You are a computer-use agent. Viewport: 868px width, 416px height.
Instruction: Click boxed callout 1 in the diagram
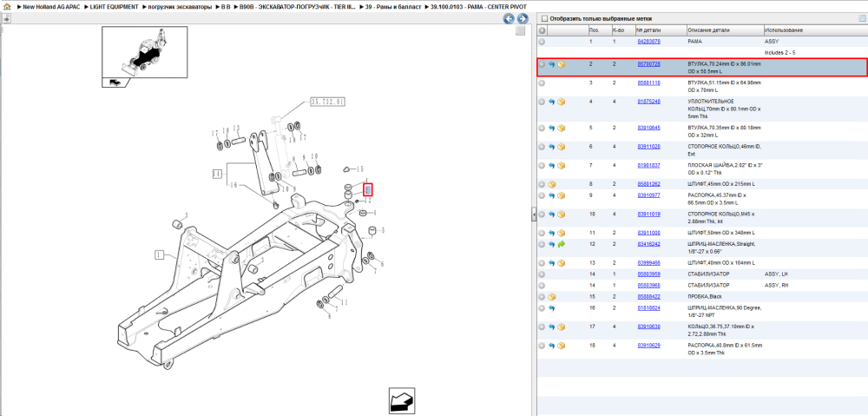[x=160, y=254]
